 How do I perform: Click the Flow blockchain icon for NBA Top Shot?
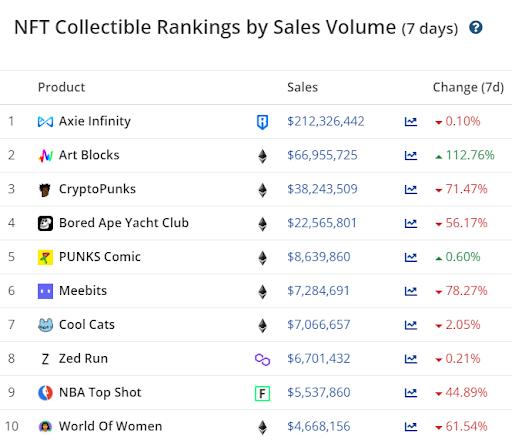[262, 393]
